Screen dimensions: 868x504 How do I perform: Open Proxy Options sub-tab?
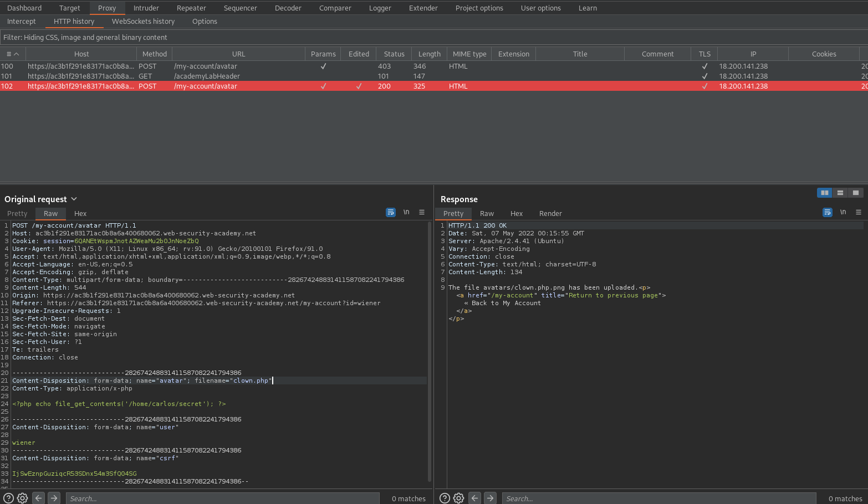tap(205, 21)
